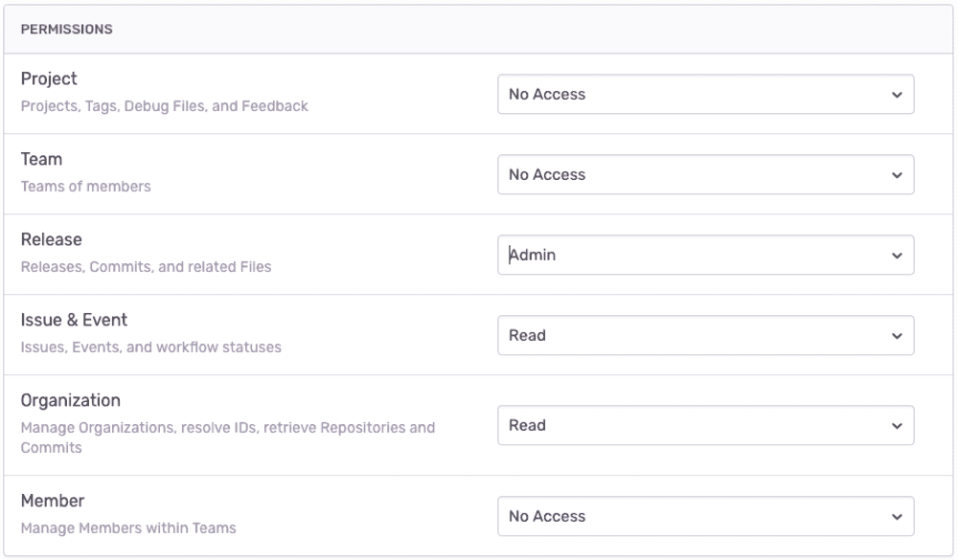Open the Project permission dropdown

[705, 94]
